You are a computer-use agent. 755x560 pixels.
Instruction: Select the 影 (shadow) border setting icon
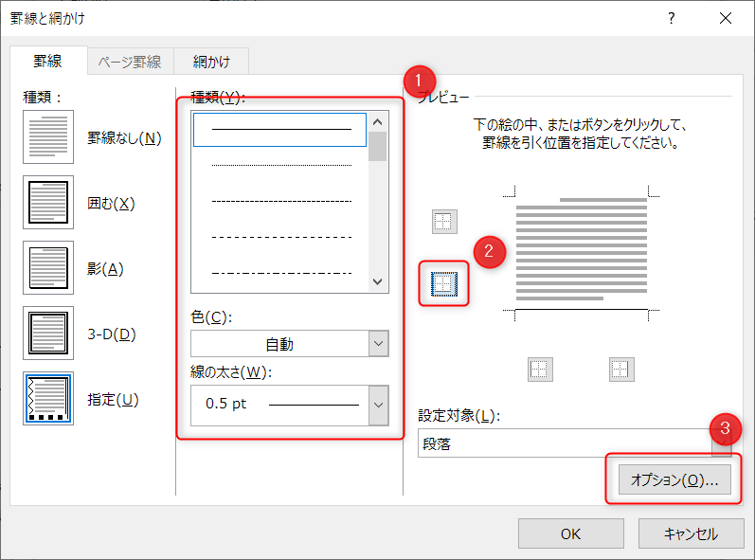(x=47, y=268)
